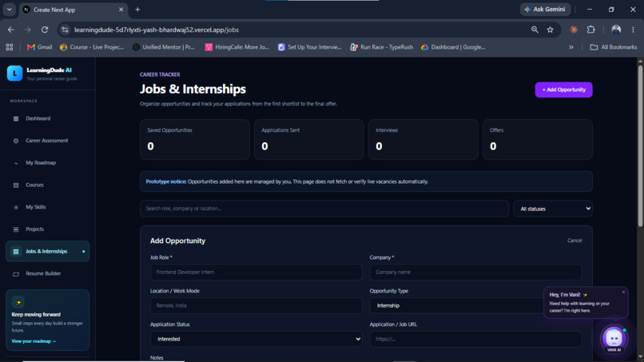Viewport: 644px width, 362px height.
Task: Click the page vertical scrollbar
Action: point(640,146)
